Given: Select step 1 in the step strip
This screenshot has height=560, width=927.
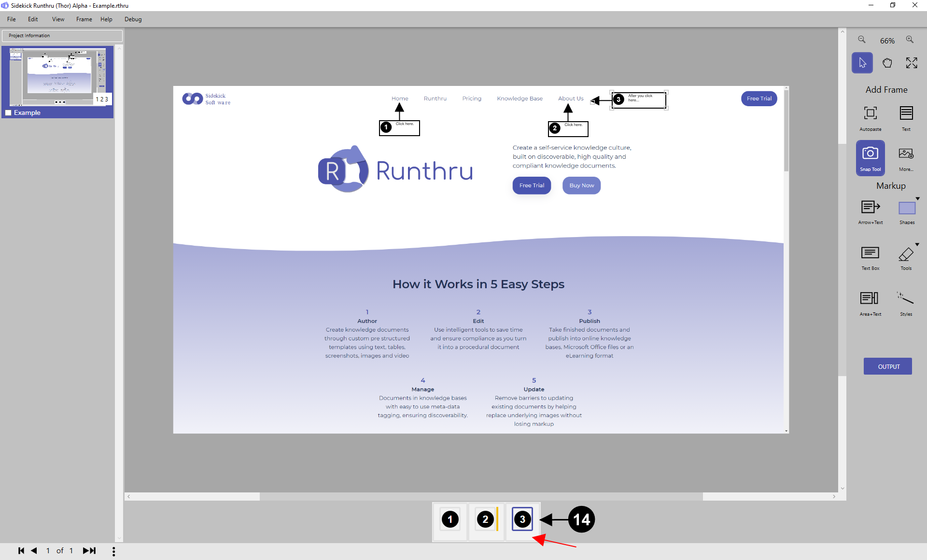Looking at the screenshot, I should click(x=450, y=519).
